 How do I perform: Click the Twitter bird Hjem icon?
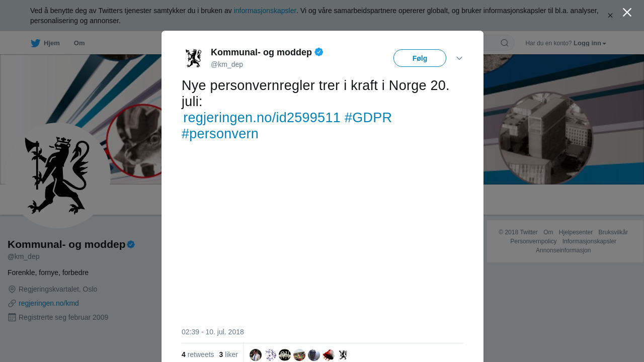tap(35, 43)
